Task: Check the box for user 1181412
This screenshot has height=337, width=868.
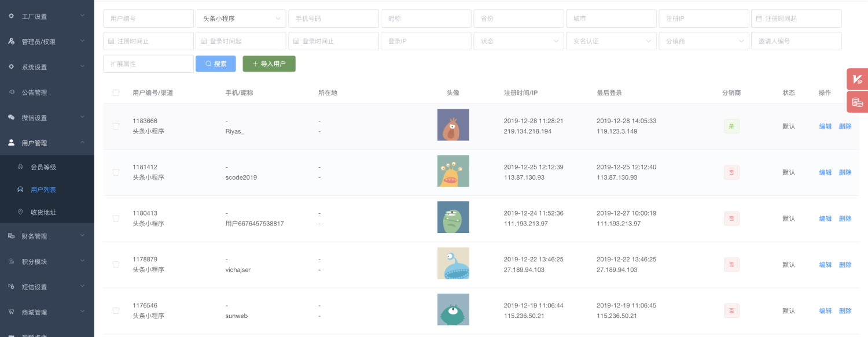Action: 116,172
